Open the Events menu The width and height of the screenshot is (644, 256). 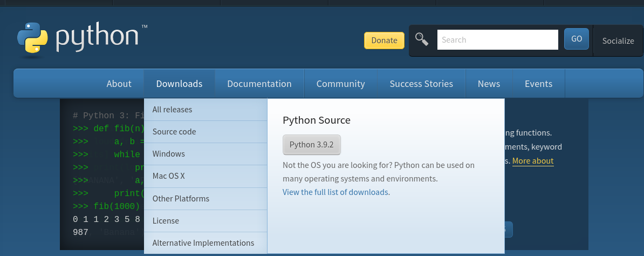(x=538, y=84)
